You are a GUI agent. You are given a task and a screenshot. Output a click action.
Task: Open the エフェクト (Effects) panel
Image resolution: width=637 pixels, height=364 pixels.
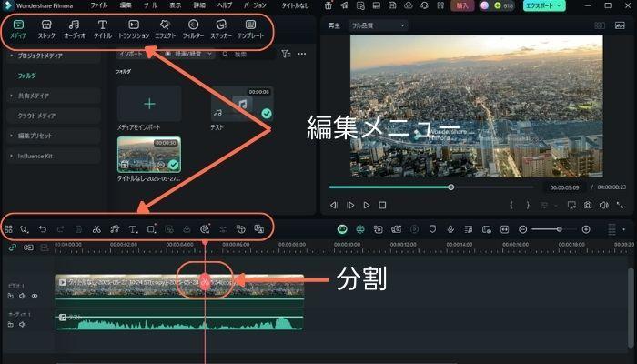[165, 29]
